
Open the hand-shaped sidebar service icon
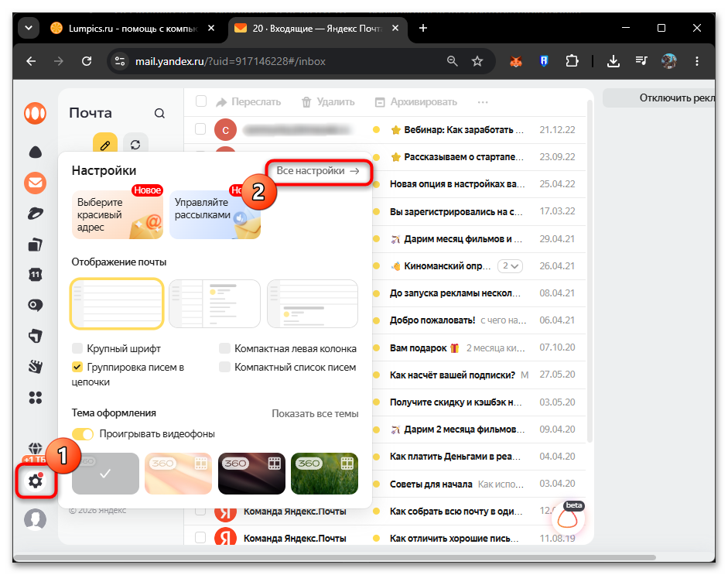tap(36, 367)
